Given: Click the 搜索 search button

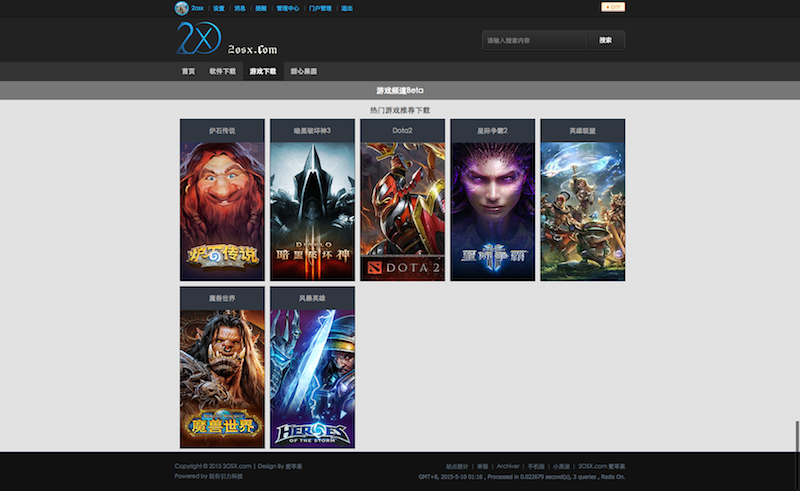Looking at the screenshot, I should coord(606,40).
